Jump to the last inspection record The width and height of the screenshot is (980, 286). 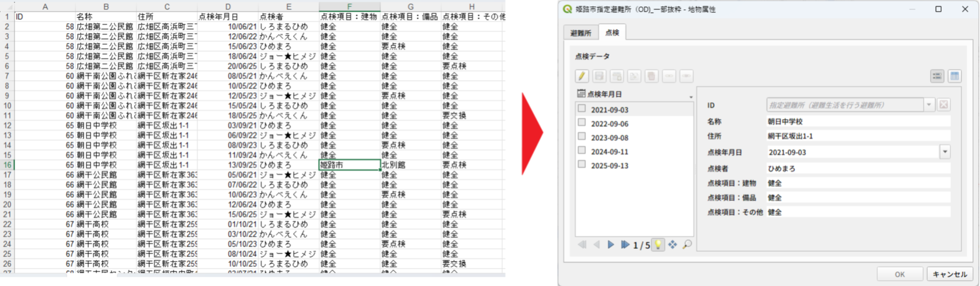(625, 245)
